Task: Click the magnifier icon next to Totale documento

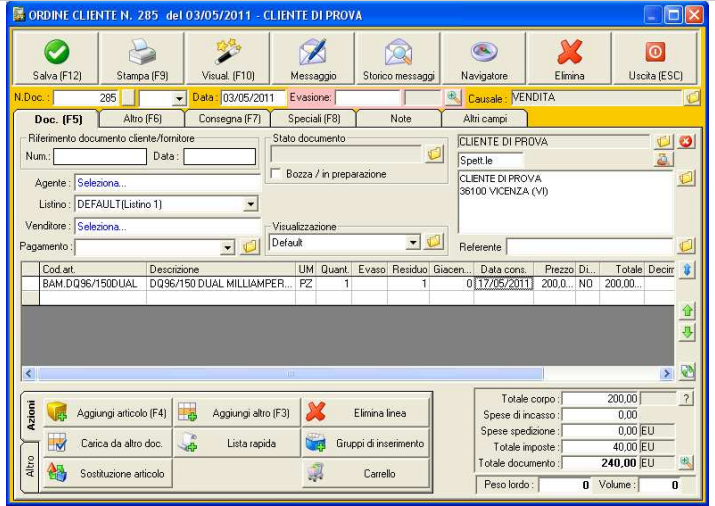Action: click(685, 463)
